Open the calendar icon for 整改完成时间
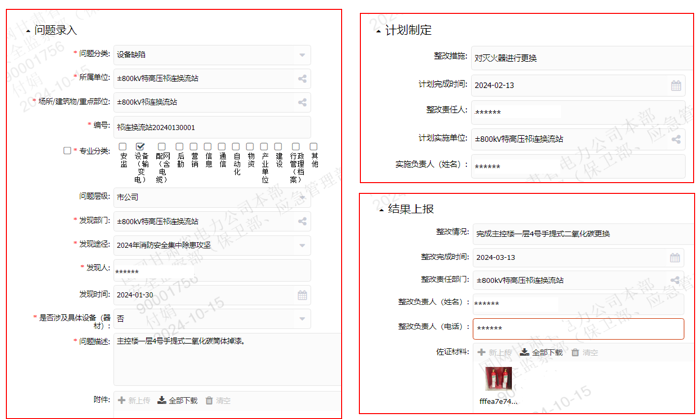 pyautogui.click(x=676, y=257)
